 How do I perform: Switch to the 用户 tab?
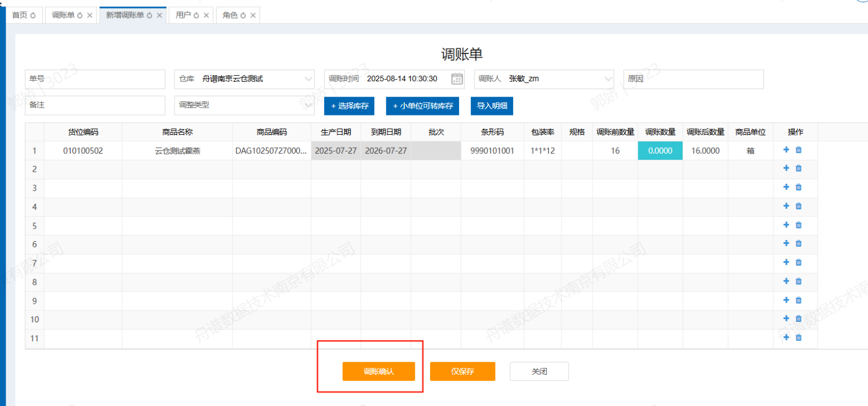pos(183,15)
